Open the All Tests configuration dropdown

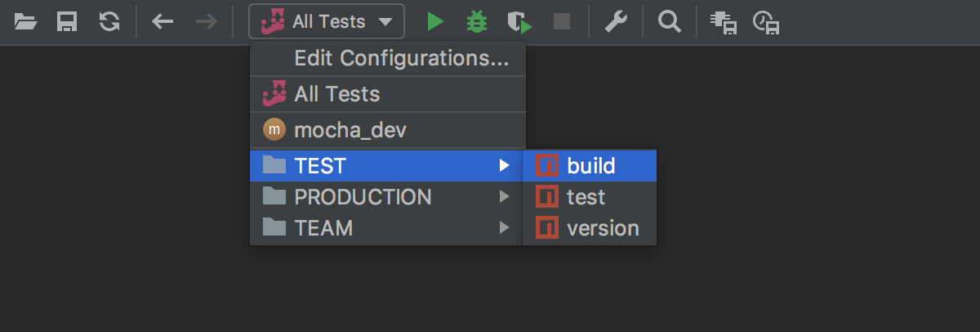click(x=327, y=21)
